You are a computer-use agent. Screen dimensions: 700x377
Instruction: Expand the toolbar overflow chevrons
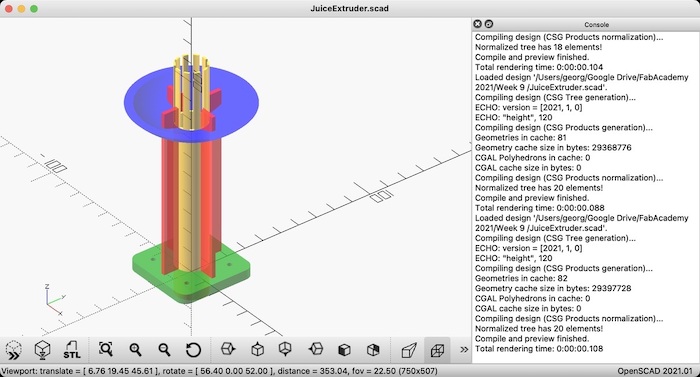(464, 349)
